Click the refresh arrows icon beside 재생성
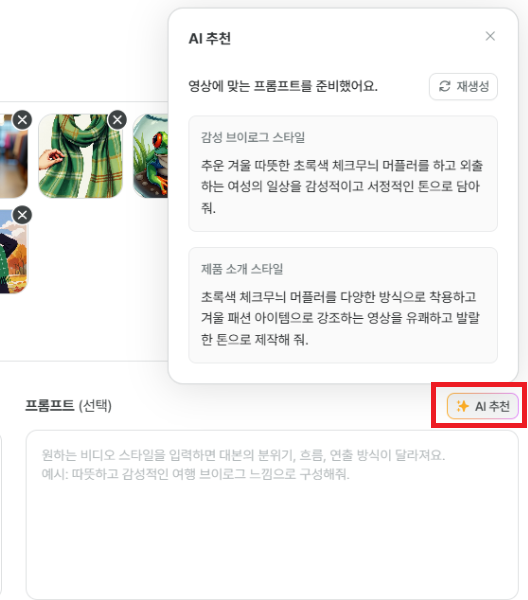This screenshot has width=528, height=600. click(x=445, y=86)
